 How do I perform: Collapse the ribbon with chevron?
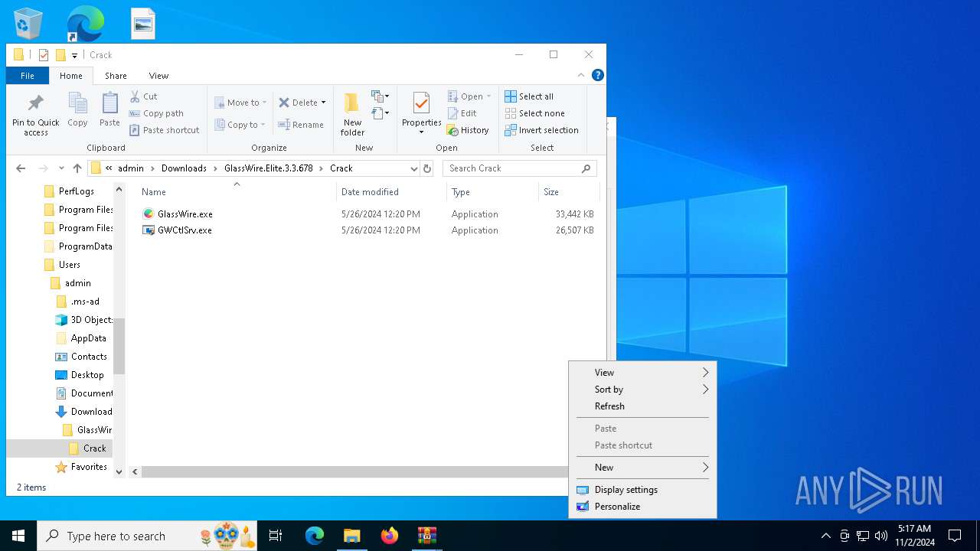point(581,75)
